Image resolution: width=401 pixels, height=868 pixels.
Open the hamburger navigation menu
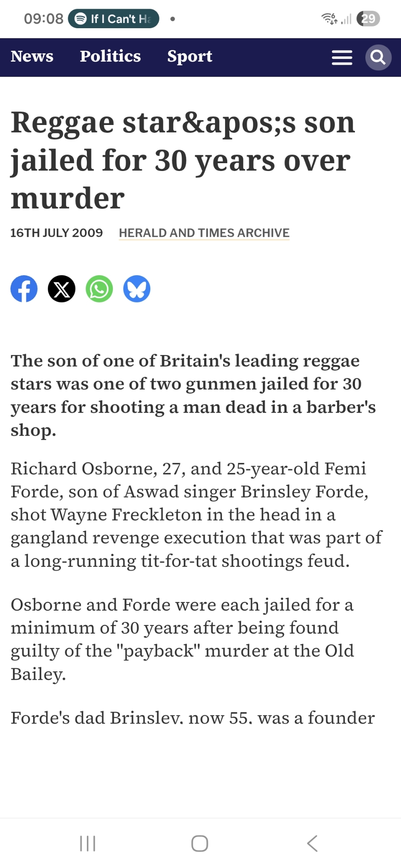coord(342,57)
